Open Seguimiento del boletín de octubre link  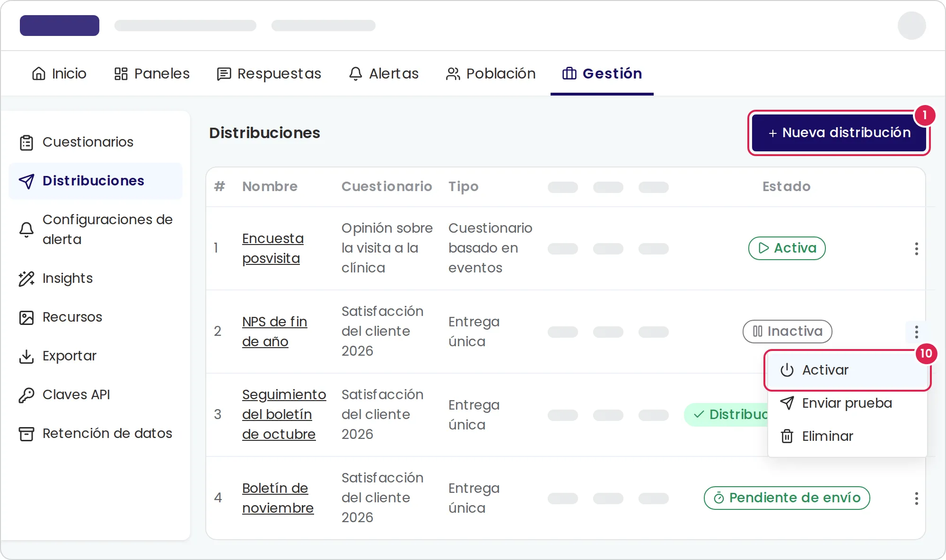click(x=284, y=415)
